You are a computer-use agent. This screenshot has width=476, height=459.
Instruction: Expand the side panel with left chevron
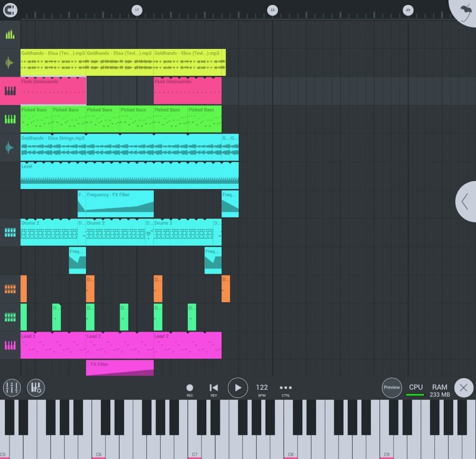click(x=465, y=201)
